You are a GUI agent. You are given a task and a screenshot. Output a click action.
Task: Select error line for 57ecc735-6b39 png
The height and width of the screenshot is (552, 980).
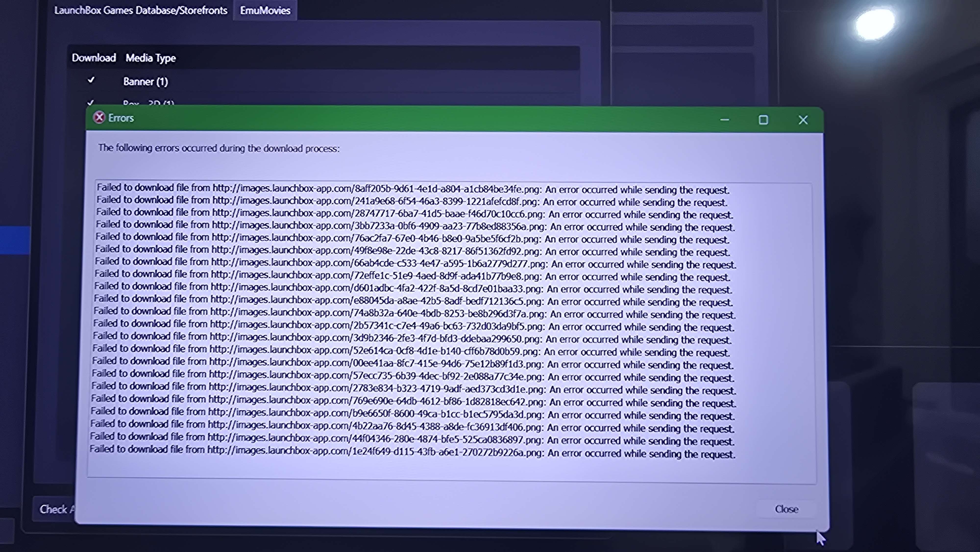pyautogui.click(x=413, y=376)
